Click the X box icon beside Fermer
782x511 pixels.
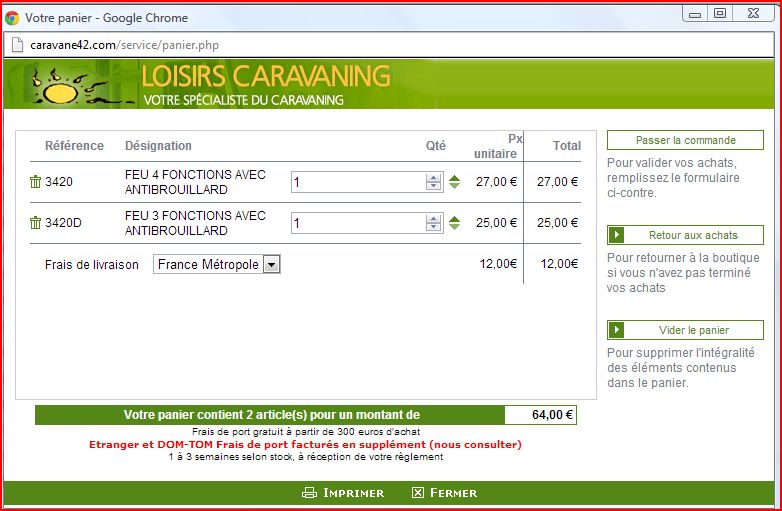(418, 493)
